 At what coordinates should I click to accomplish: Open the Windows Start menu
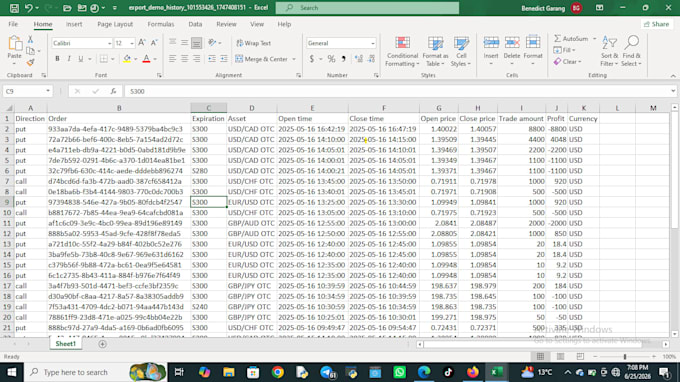(x=12, y=372)
